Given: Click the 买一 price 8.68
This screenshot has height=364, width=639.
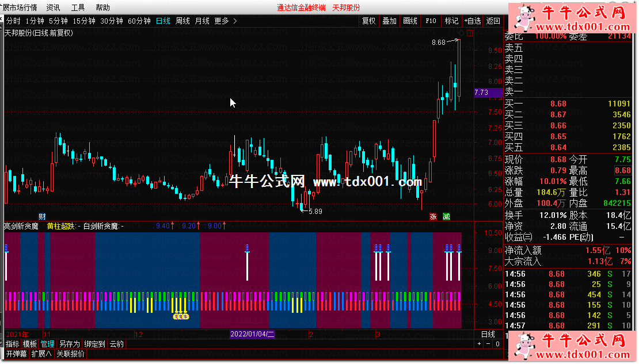Looking at the screenshot, I should point(558,104).
